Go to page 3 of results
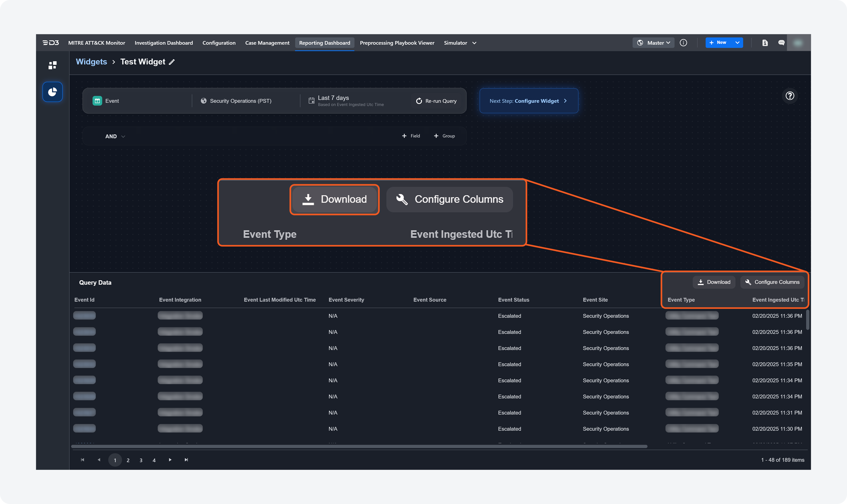Viewport: 847px width, 504px height. [141, 460]
